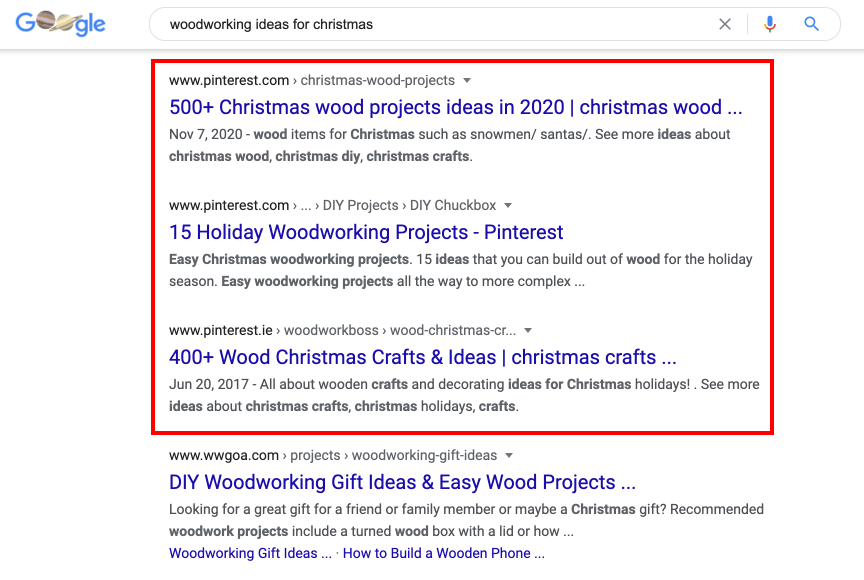Click the magnifying glass search icon

(811, 24)
